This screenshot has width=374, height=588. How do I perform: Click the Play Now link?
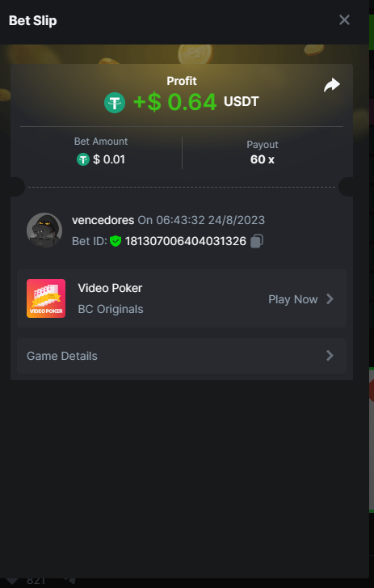point(292,299)
